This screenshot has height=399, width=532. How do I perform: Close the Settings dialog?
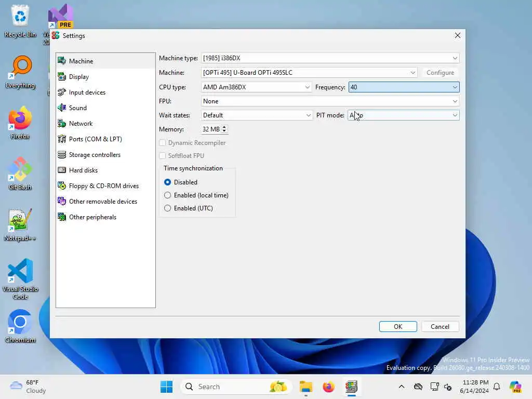point(457,35)
